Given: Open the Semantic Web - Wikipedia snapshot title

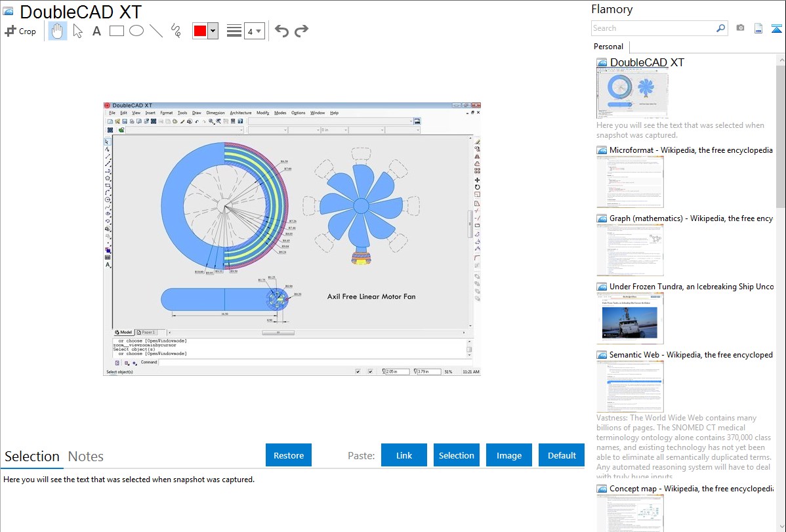Looking at the screenshot, I should pos(691,354).
